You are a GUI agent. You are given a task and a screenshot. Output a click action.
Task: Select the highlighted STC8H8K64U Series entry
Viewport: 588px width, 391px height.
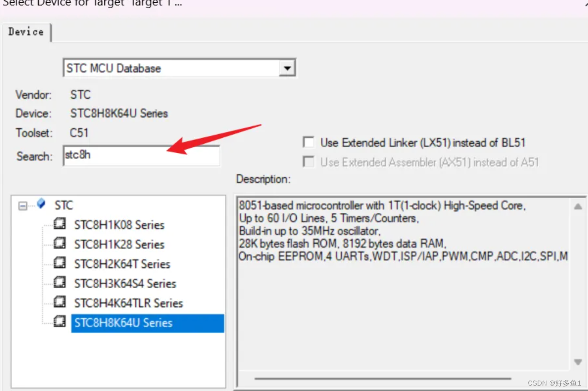click(x=147, y=323)
